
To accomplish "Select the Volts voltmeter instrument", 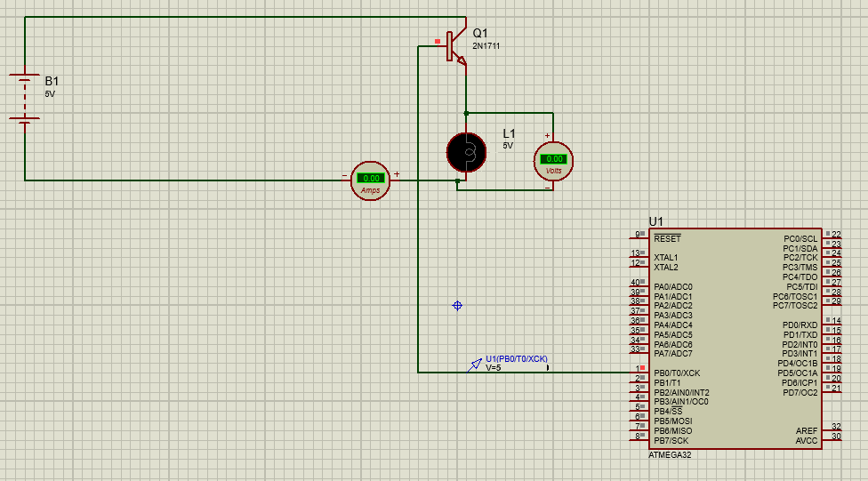I will (x=553, y=161).
